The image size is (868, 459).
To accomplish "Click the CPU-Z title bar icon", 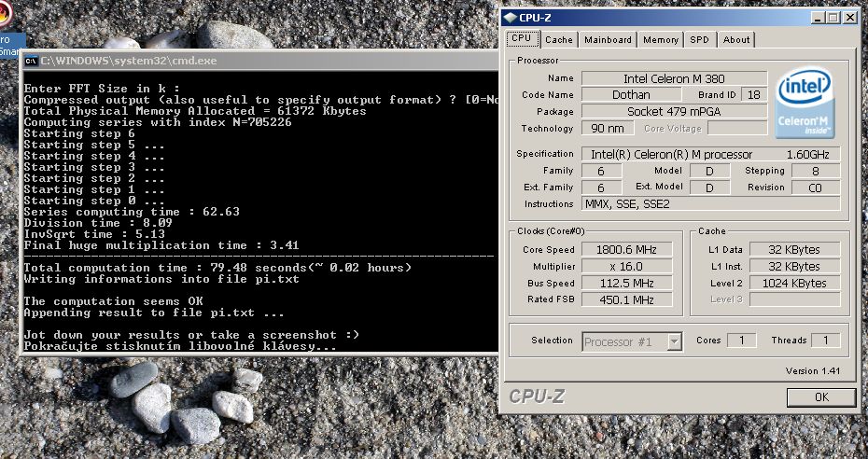I will click(510, 18).
